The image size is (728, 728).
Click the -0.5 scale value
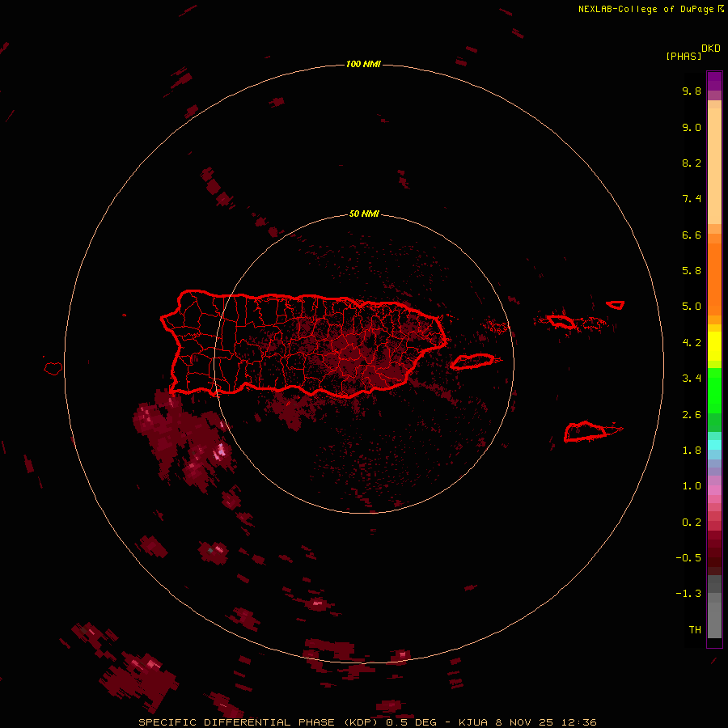pyautogui.click(x=688, y=558)
